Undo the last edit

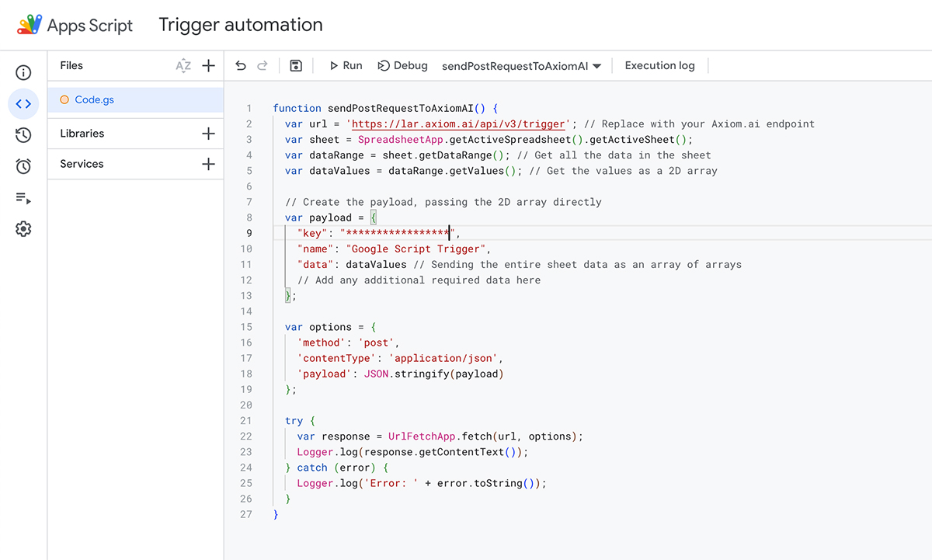point(241,66)
